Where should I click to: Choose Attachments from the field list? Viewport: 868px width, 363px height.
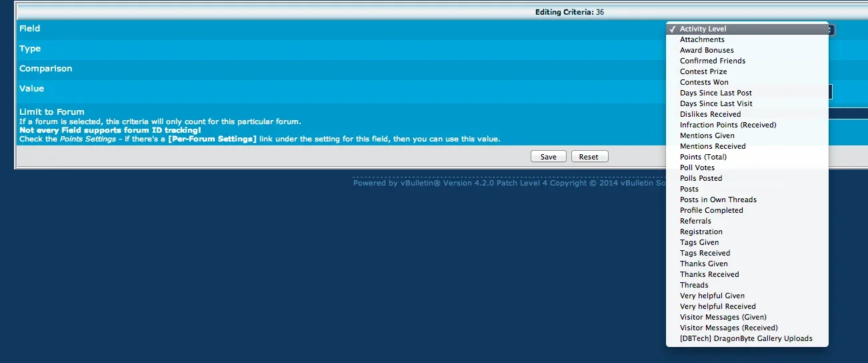(x=747, y=39)
